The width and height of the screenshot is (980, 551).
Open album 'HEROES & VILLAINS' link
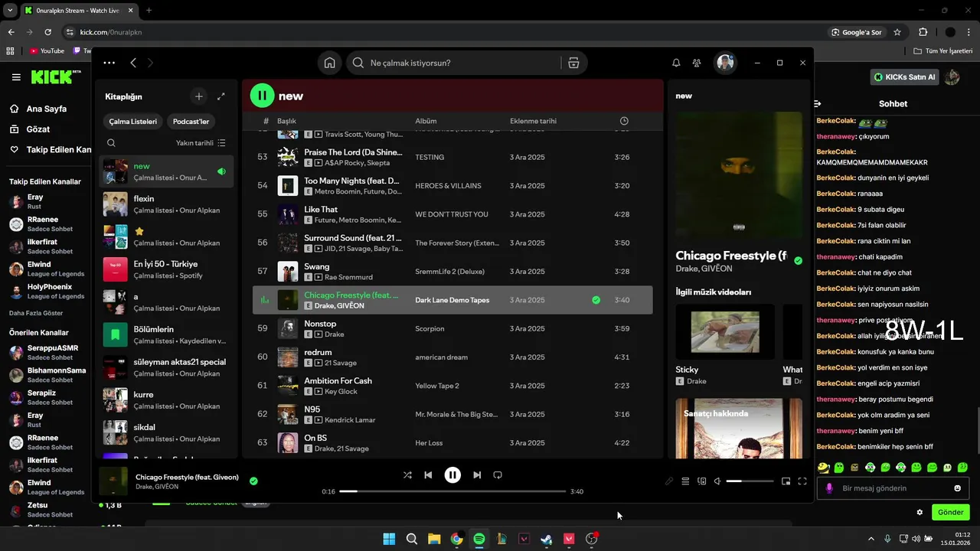tap(448, 186)
